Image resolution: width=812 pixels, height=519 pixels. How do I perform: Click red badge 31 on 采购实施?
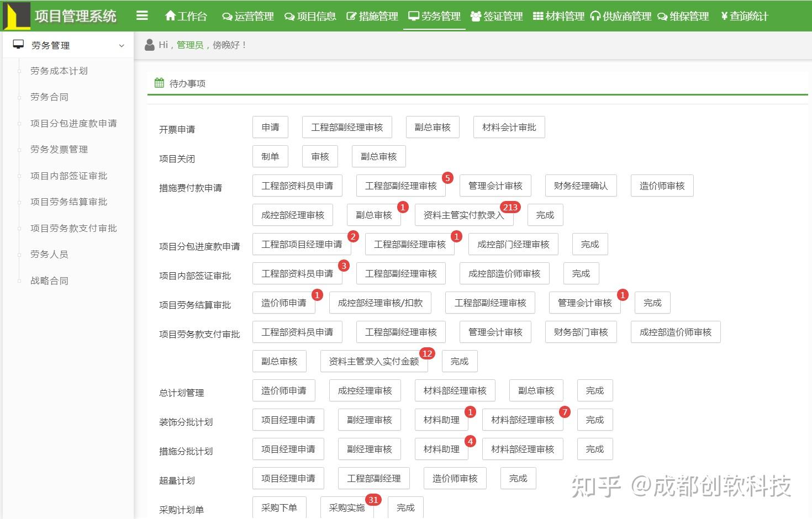point(373,500)
